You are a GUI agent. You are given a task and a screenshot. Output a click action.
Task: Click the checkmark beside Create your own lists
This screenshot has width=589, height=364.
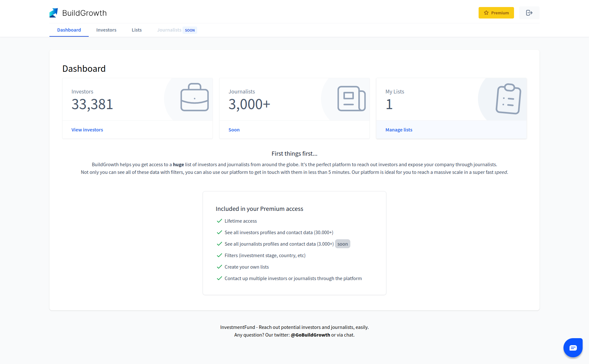tap(219, 267)
